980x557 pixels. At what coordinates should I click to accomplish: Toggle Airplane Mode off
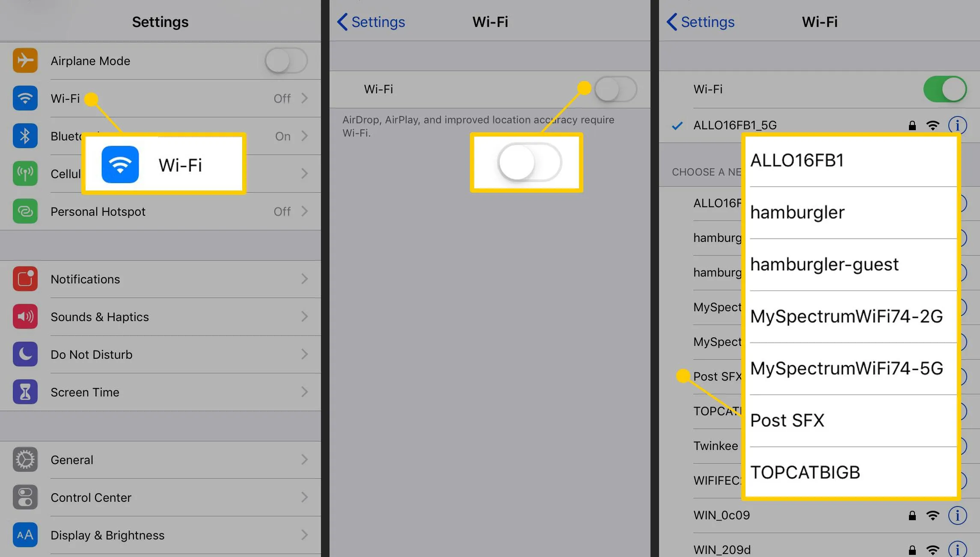point(285,61)
